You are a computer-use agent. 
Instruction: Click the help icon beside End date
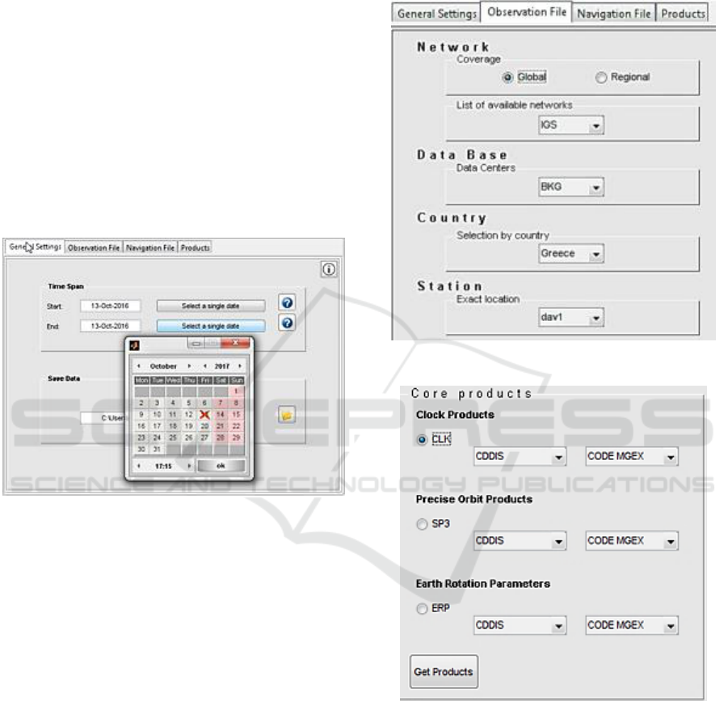click(286, 323)
